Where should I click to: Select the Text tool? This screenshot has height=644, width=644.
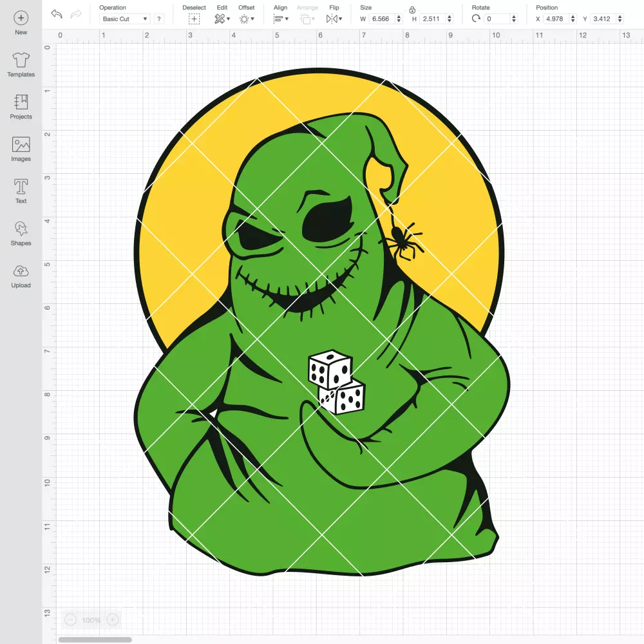pyautogui.click(x=21, y=191)
